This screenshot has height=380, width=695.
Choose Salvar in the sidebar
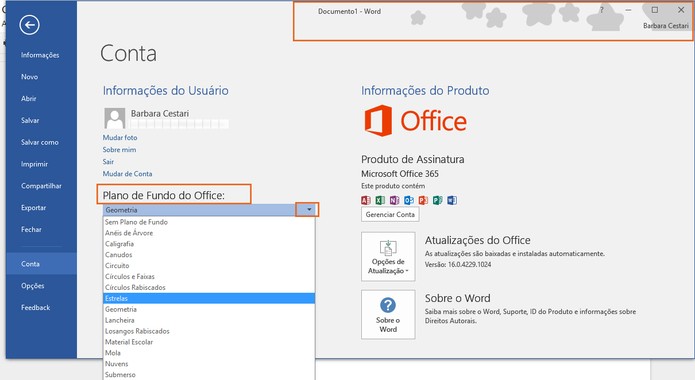[x=41, y=120]
